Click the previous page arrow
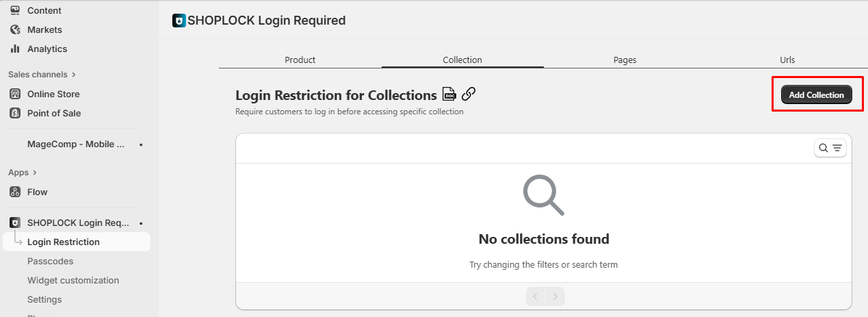The height and width of the screenshot is (317, 868). coord(536,296)
